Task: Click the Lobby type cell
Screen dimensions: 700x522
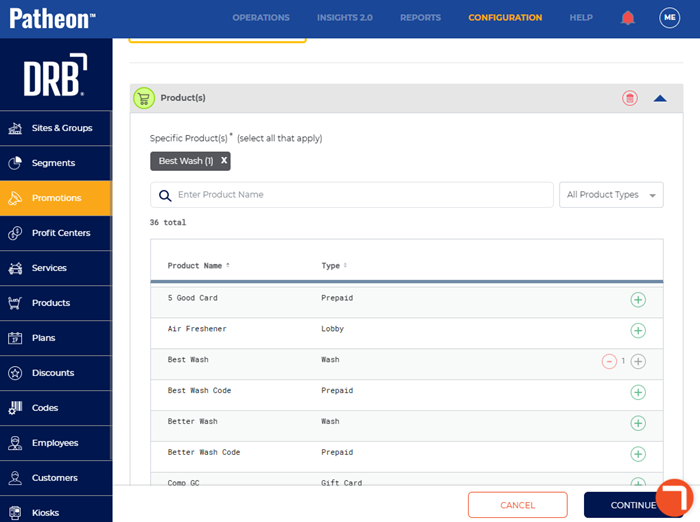Action: 332,329
